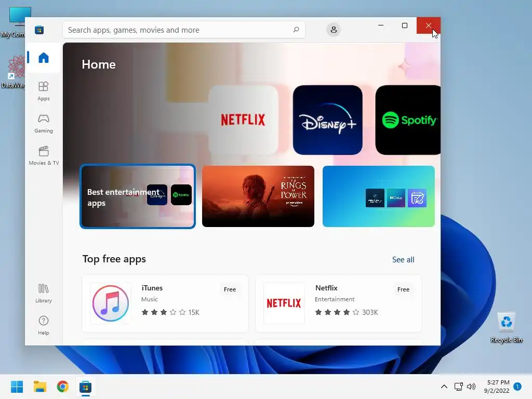Select the DataWag desktop shortcut
Screen dimensions: 532x399
point(14,72)
